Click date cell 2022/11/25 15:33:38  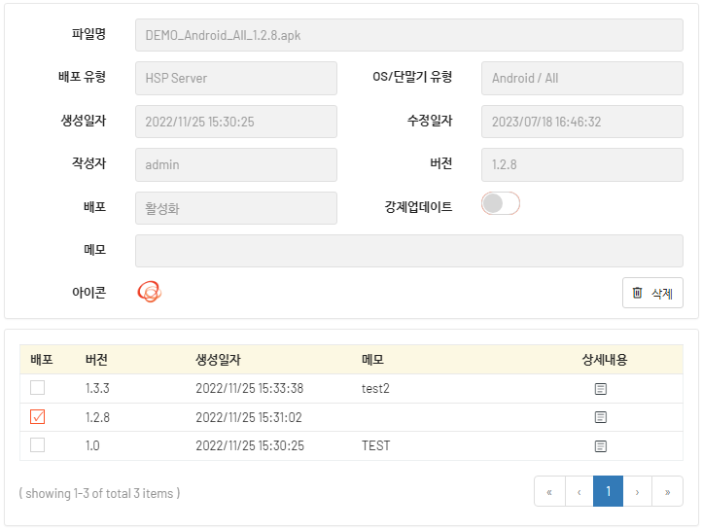tap(249, 388)
